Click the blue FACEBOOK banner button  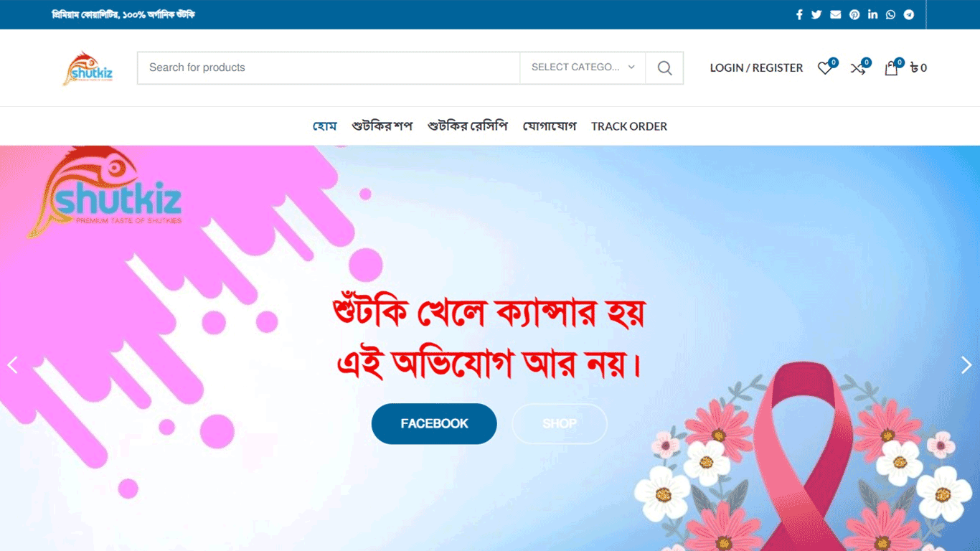pos(434,423)
